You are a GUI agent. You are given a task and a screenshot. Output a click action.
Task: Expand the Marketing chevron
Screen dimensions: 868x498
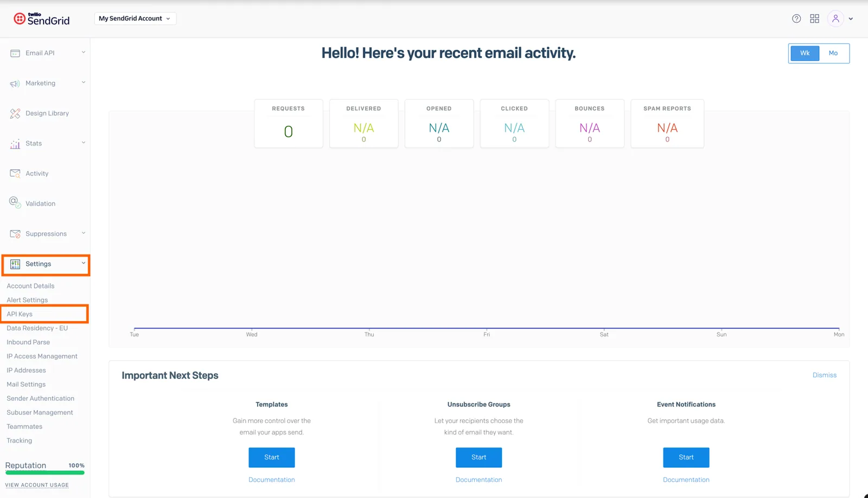click(84, 82)
